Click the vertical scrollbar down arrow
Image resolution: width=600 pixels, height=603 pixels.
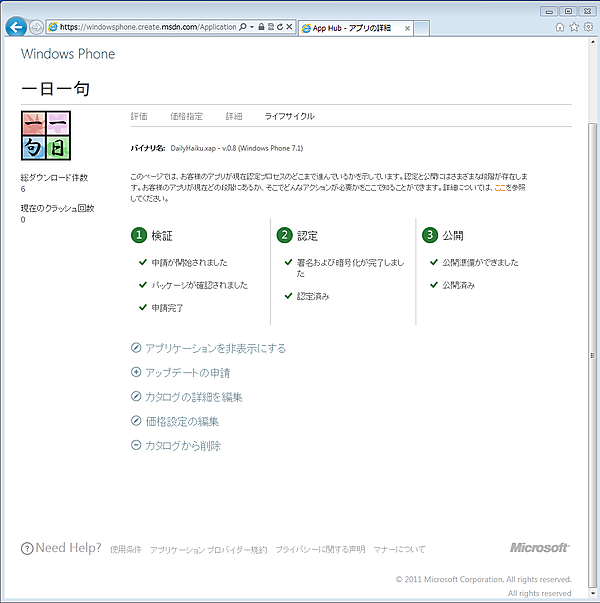coord(593,595)
